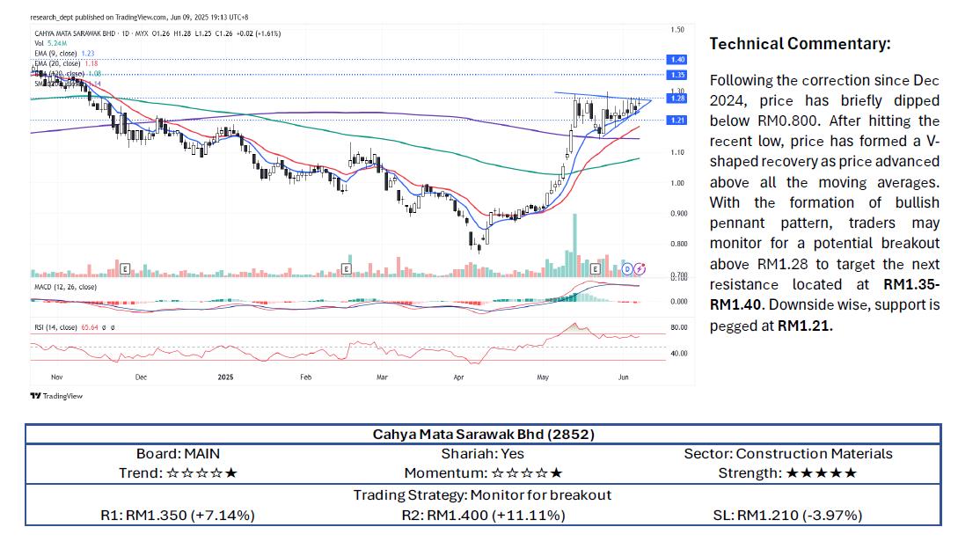This screenshot has height=549, width=980.
Task: Click the purple lightning bolt event icon
Action: click(x=640, y=269)
